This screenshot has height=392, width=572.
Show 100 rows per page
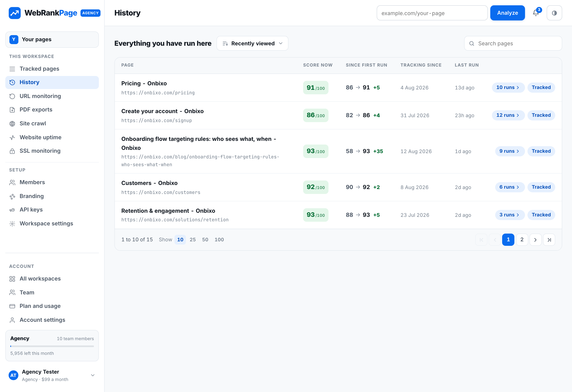point(219,239)
